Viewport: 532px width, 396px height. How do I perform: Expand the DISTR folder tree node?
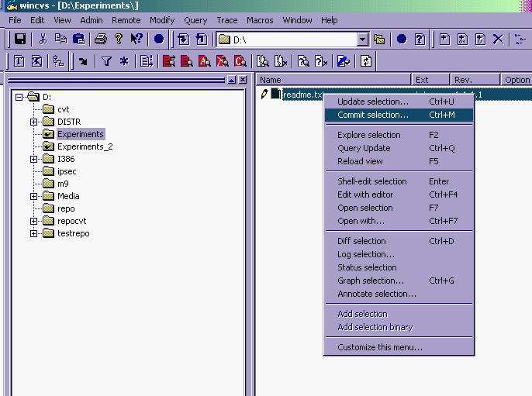coord(34,122)
